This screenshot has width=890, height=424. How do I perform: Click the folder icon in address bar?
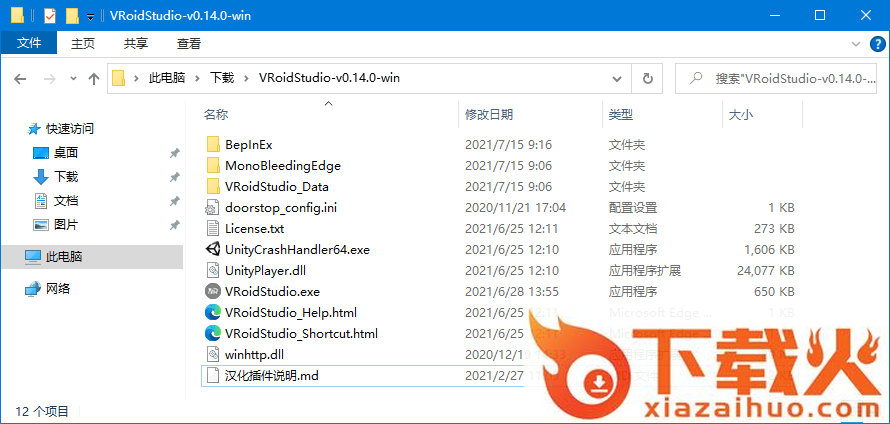[x=118, y=78]
